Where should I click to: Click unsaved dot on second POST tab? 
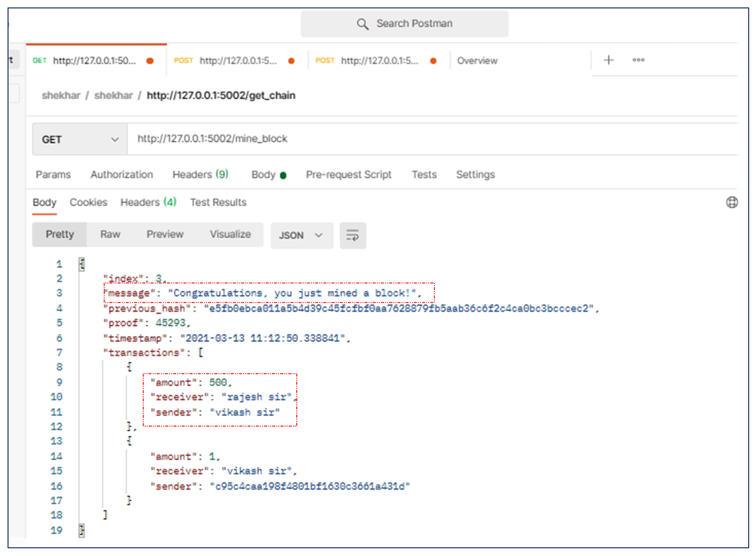pos(433,61)
